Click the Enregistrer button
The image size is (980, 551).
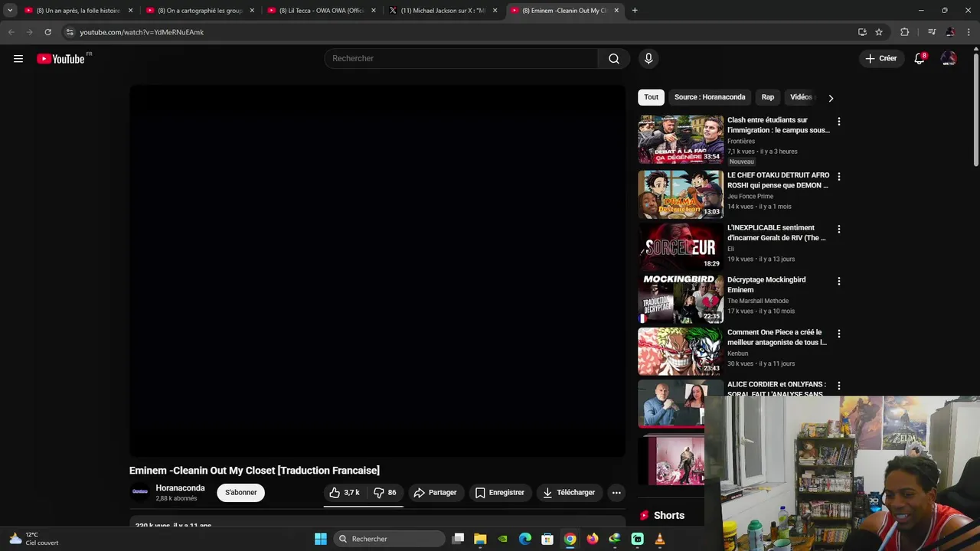(x=500, y=493)
